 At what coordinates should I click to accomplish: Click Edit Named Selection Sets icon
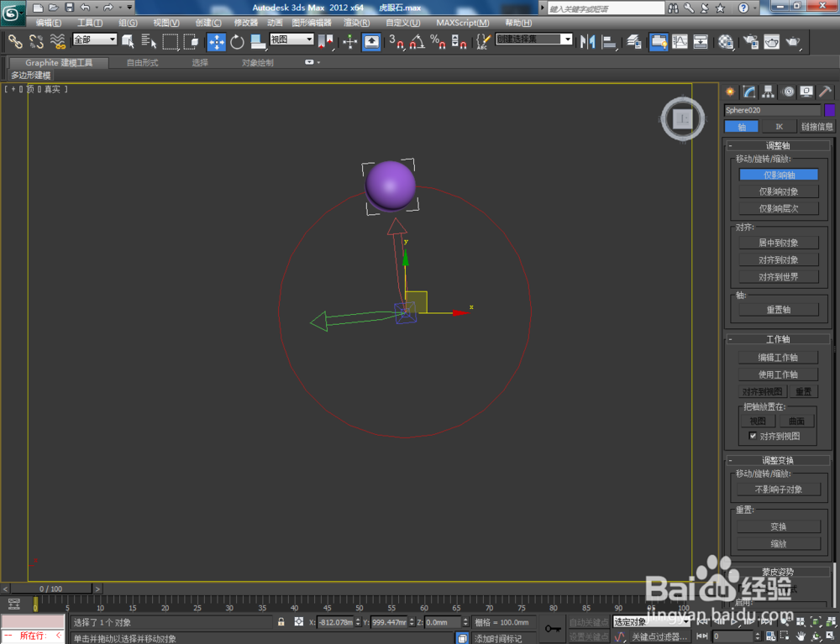tap(483, 41)
